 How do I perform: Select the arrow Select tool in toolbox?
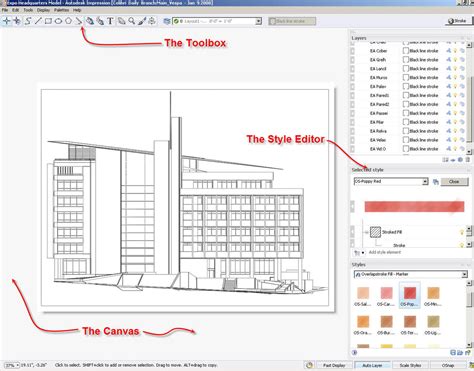click(x=7, y=21)
